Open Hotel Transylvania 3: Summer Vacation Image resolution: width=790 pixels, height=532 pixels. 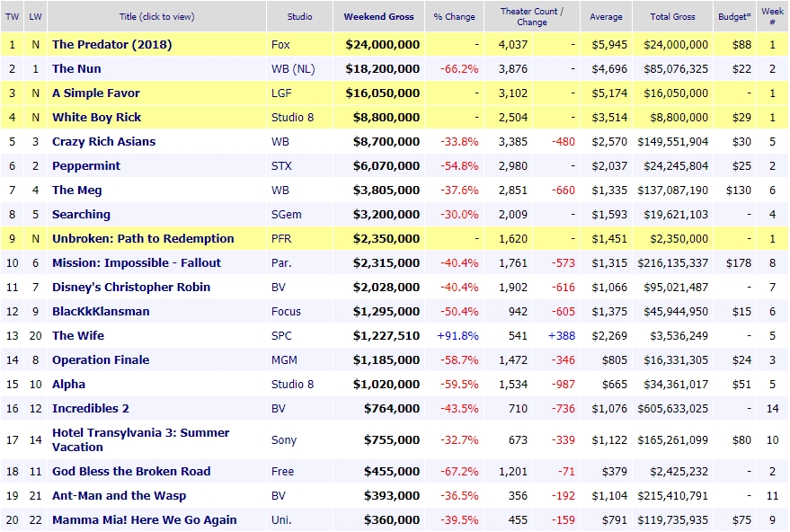coord(141,439)
